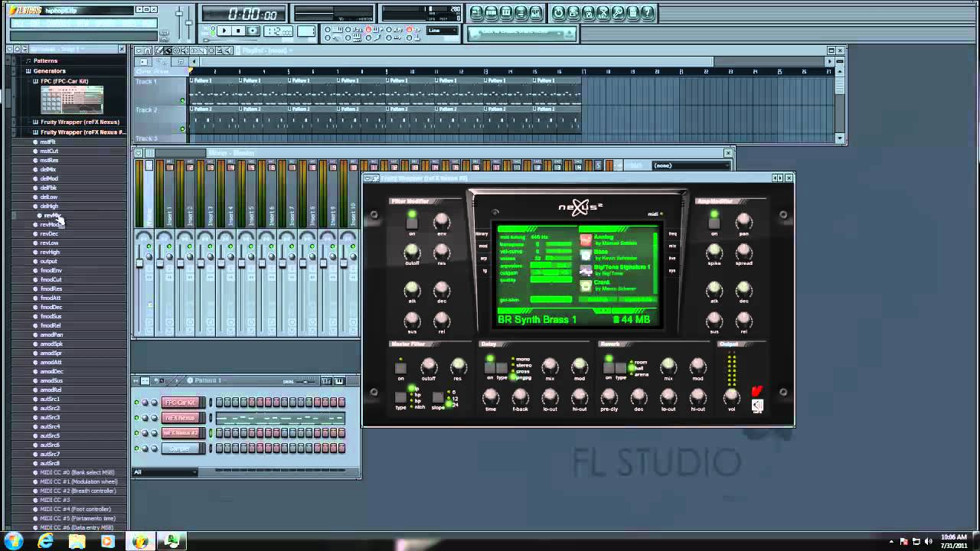Open the Nexus sys tab

tap(672, 270)
